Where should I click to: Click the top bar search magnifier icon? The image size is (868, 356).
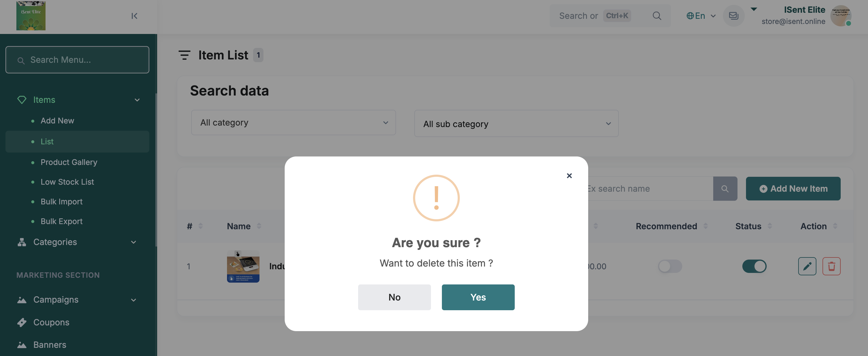click(x=656, y=16)
